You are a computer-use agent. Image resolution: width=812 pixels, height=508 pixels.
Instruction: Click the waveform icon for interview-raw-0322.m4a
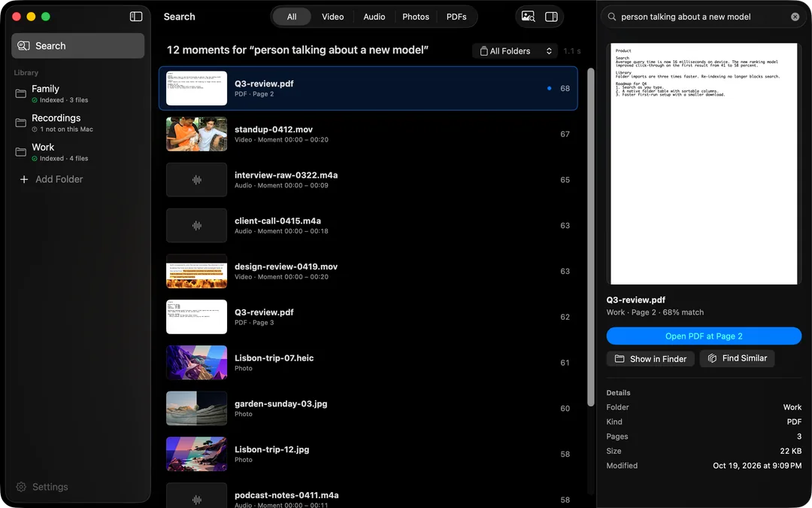[196, 180]
